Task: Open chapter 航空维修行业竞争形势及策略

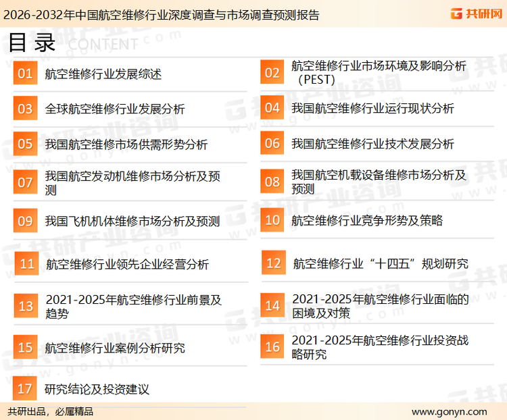Action: point(367,220)
